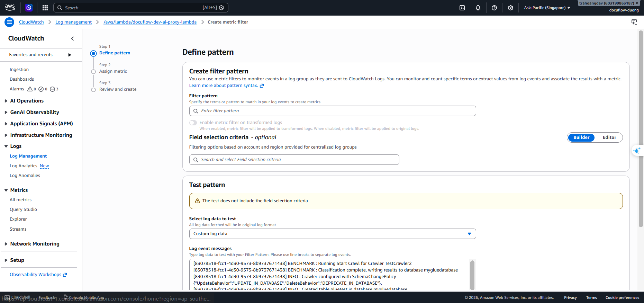
Task: Open Streams in the sidebar
Action: click(18, 229)
